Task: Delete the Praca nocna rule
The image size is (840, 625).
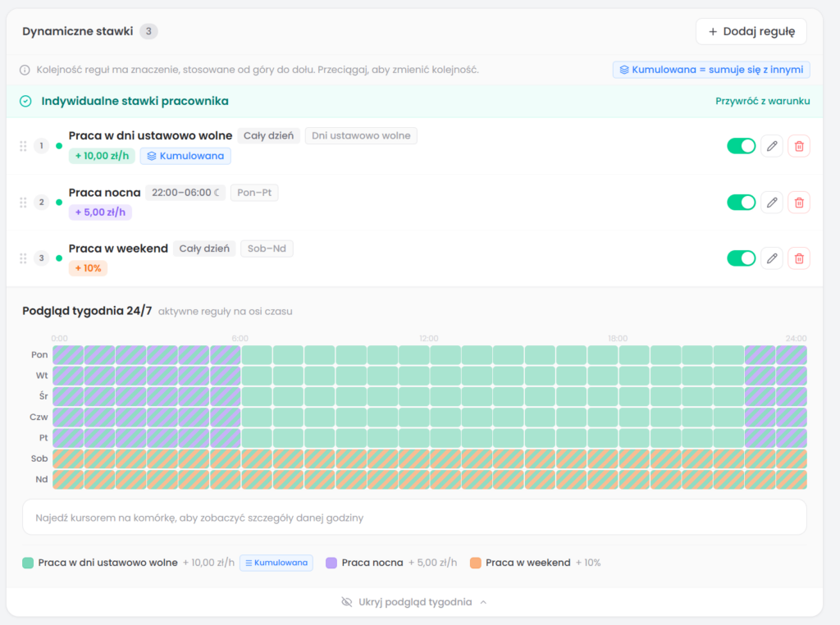Action: (x=799, y=203)
